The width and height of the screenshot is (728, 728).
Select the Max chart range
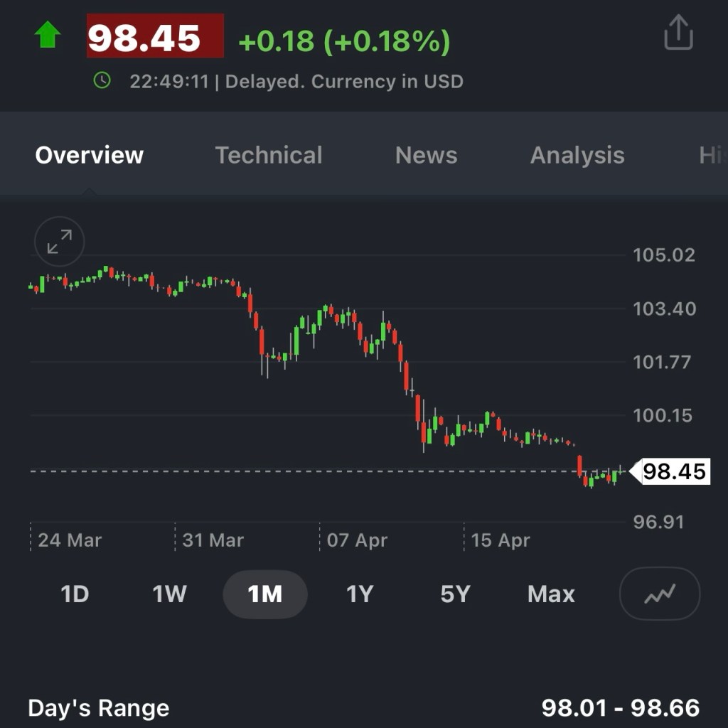(x=551, y=594)
